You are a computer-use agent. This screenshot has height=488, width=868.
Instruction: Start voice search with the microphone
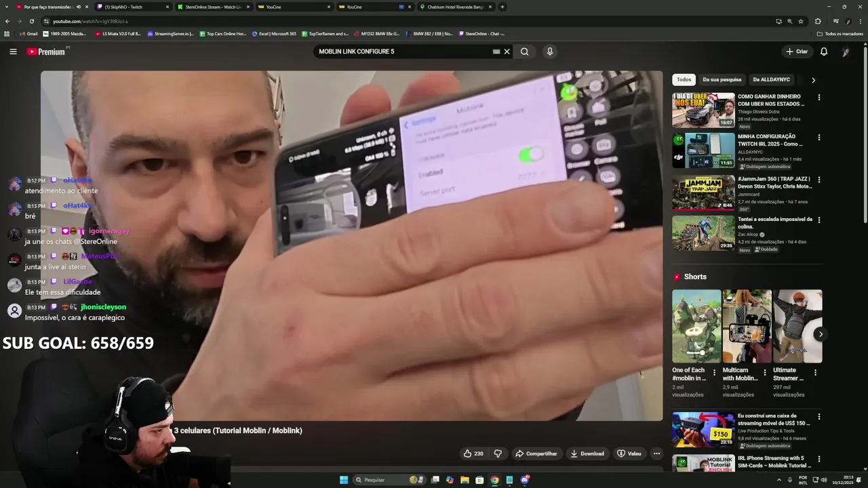click(550, 52)
